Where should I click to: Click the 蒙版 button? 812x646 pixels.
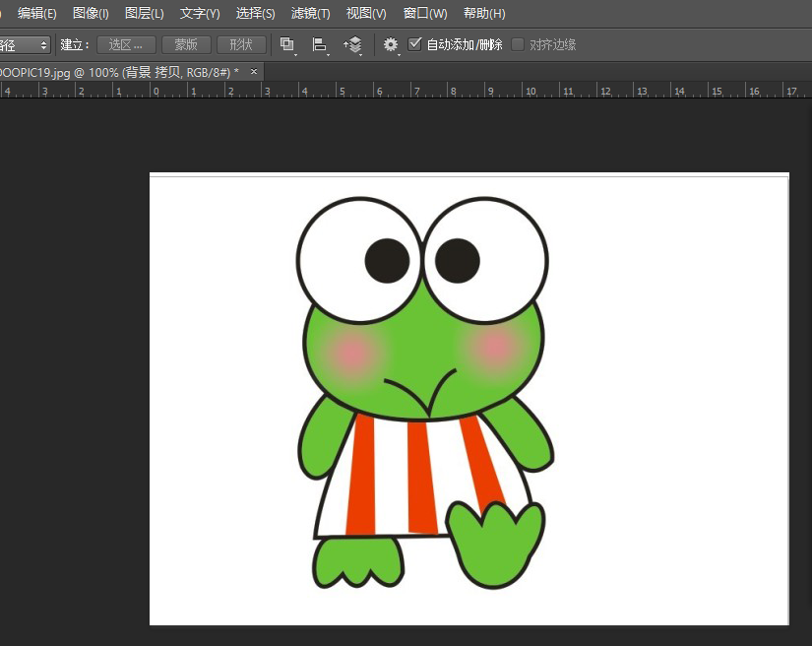point(186,45)
